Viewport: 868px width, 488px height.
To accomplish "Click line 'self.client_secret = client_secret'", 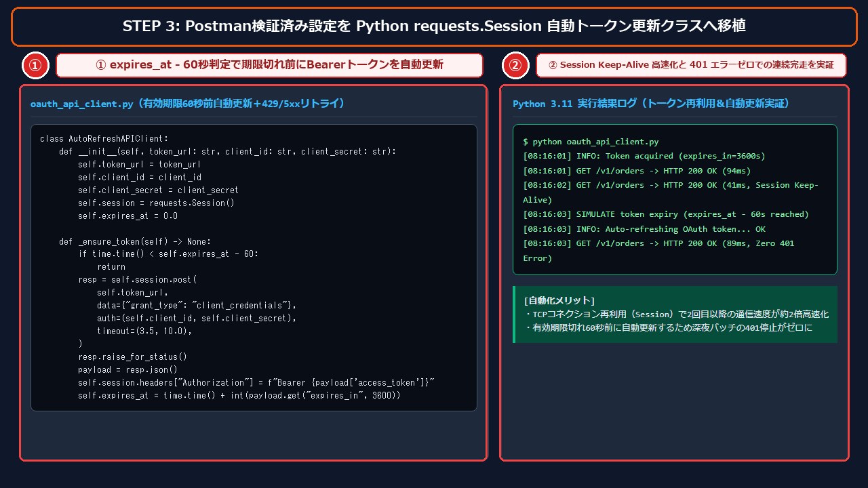I will [x=158, y=190].
